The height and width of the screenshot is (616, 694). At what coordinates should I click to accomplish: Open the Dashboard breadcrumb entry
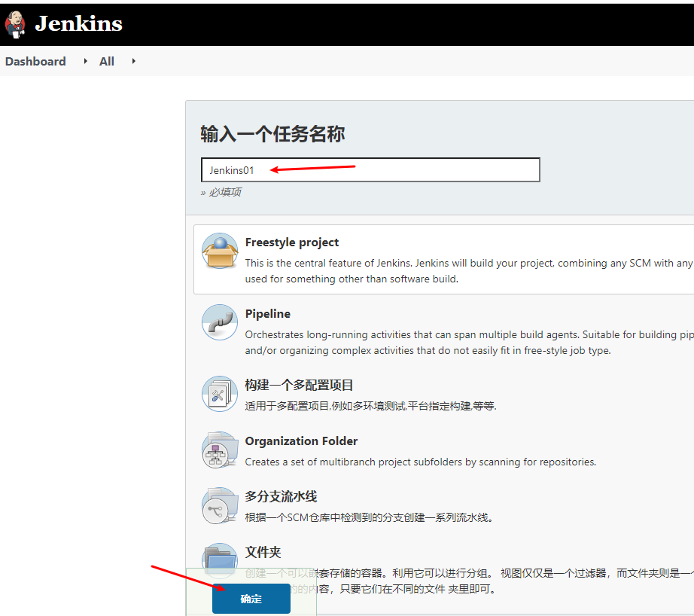coord(35,61)
